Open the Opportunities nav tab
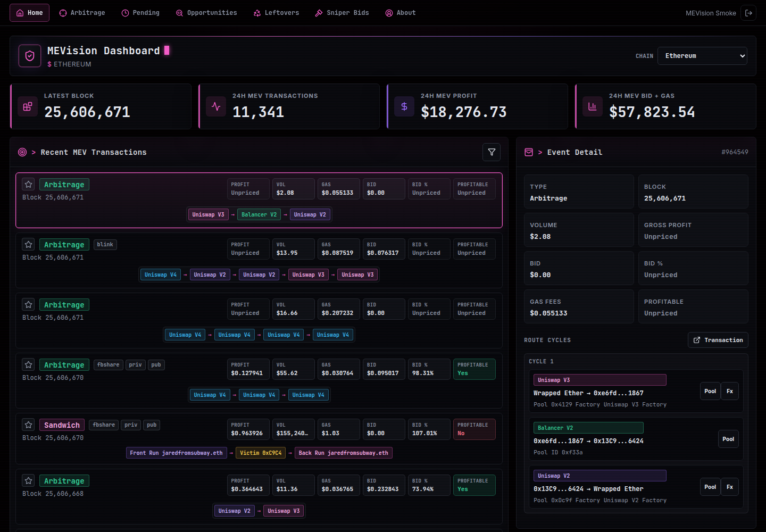This screenshot has width=766, height=532. [x=206, y=13]
